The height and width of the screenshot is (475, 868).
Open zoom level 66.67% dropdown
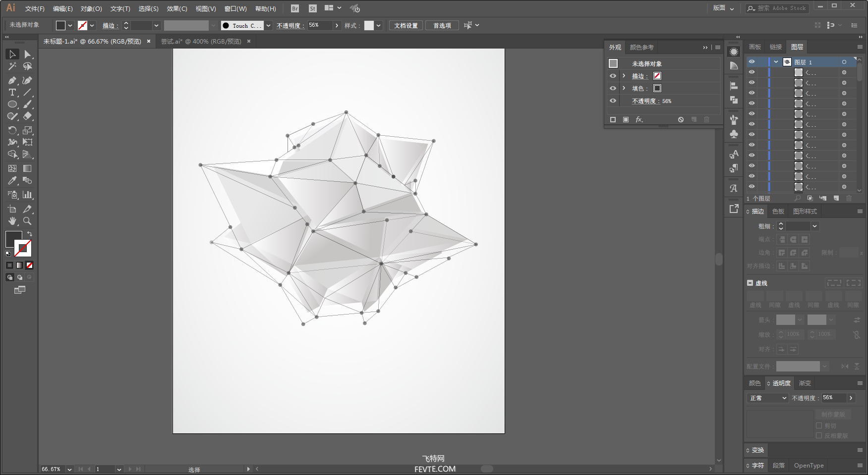tap(69, 469)
